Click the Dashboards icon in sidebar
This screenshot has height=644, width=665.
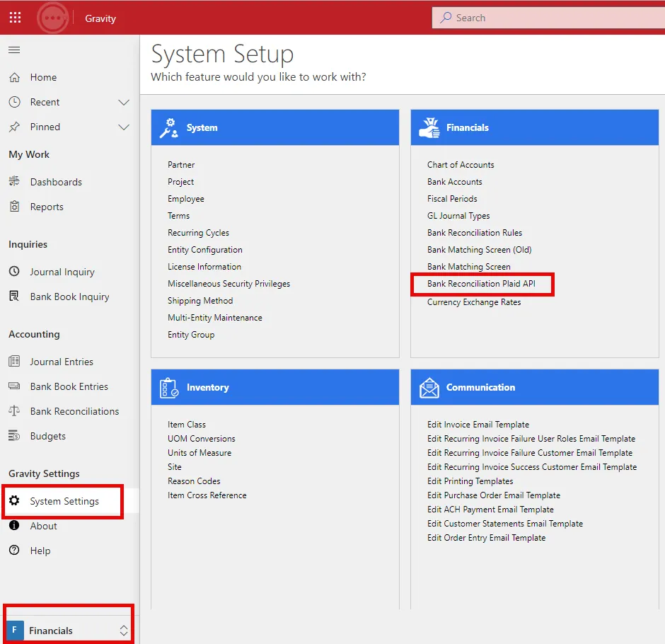pos(14,181)
